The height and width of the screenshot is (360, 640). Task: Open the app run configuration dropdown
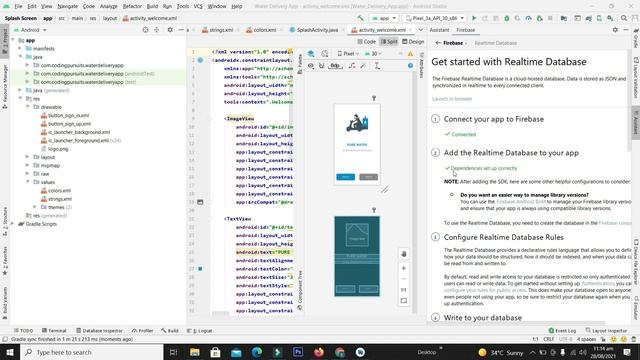point(384,18)
